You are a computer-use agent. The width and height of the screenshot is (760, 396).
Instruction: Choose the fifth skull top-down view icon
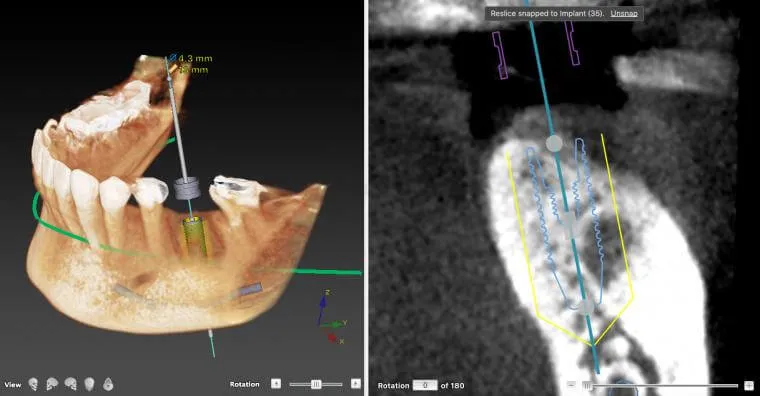pos(108,384)
